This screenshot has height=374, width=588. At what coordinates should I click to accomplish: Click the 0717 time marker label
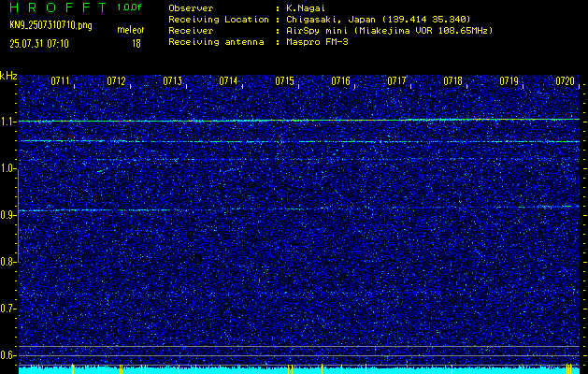click(396, 80)
